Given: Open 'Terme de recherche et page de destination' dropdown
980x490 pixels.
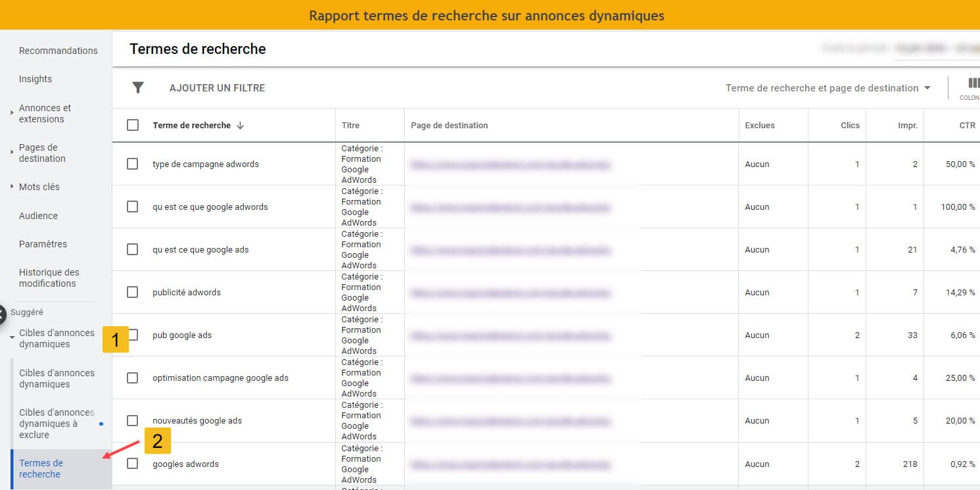Looking at the screenshot, I should point(828,88).
